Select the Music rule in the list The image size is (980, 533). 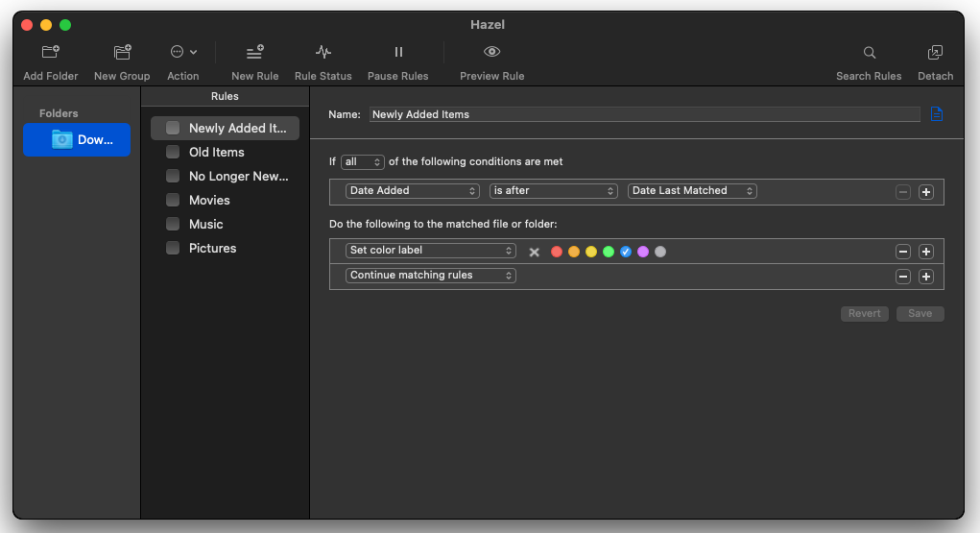(205, 224)
